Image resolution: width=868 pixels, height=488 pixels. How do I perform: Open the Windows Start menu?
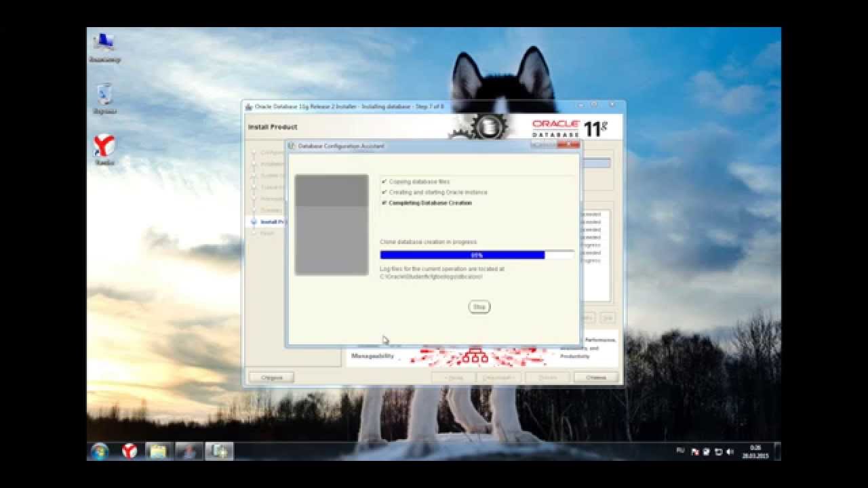point(100,451)
